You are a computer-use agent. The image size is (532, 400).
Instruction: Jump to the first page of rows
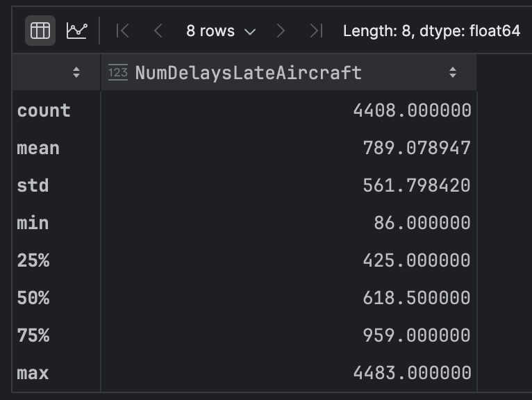click(x=123, y=31)
